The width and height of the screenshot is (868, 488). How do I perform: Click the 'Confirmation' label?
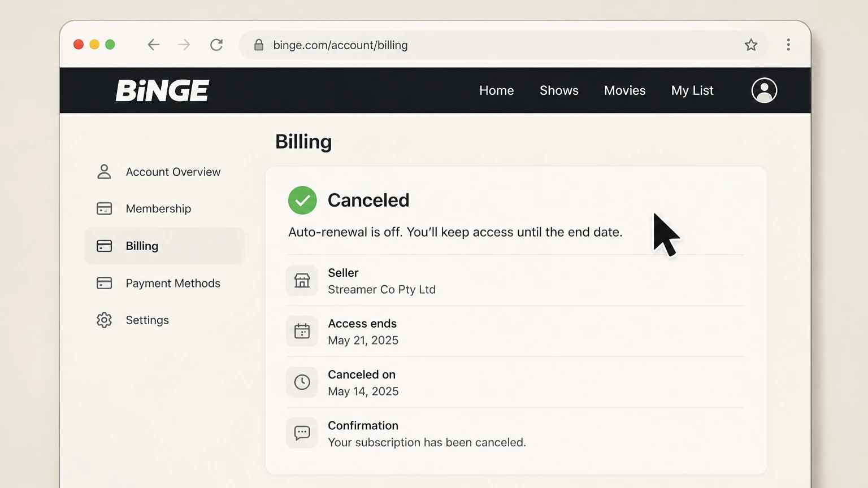pyautogui.click(x=363, y=425)
